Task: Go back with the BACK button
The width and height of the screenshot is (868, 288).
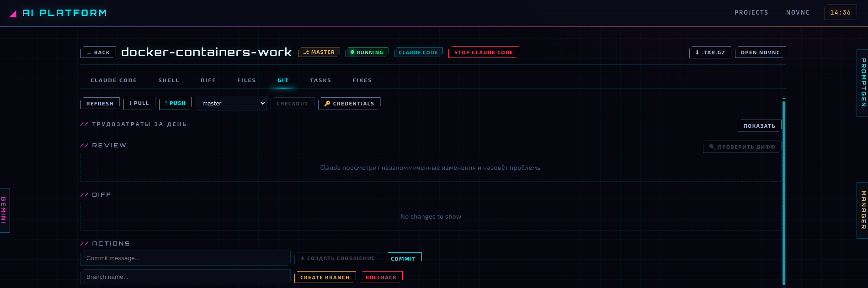Action: pos(98,52)
